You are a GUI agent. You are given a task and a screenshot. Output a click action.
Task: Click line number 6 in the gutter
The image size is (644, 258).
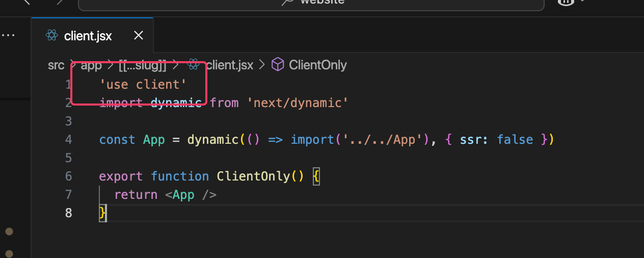point(68,176)
